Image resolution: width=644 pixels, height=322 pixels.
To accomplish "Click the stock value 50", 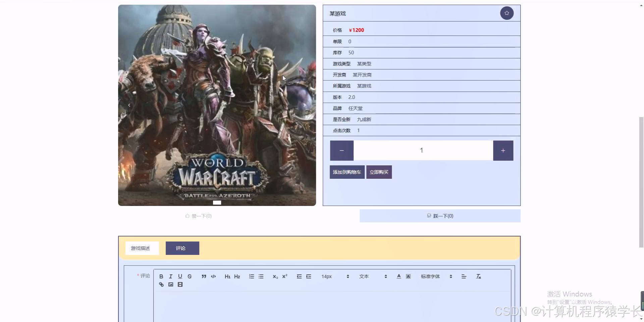I will tap(351, 53).
